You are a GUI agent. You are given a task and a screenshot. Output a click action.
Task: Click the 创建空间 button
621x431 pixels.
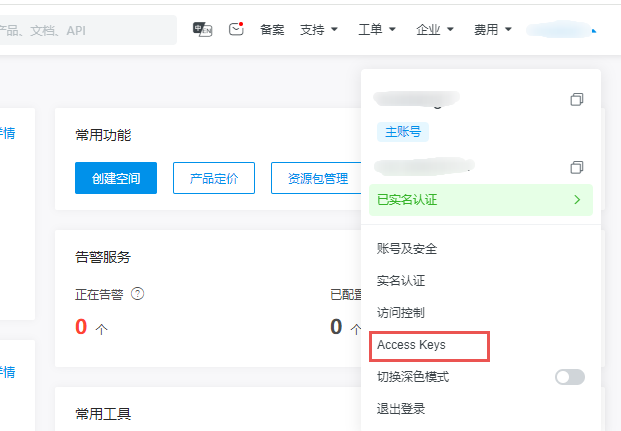pyautogui.click(x=116, y=179)
